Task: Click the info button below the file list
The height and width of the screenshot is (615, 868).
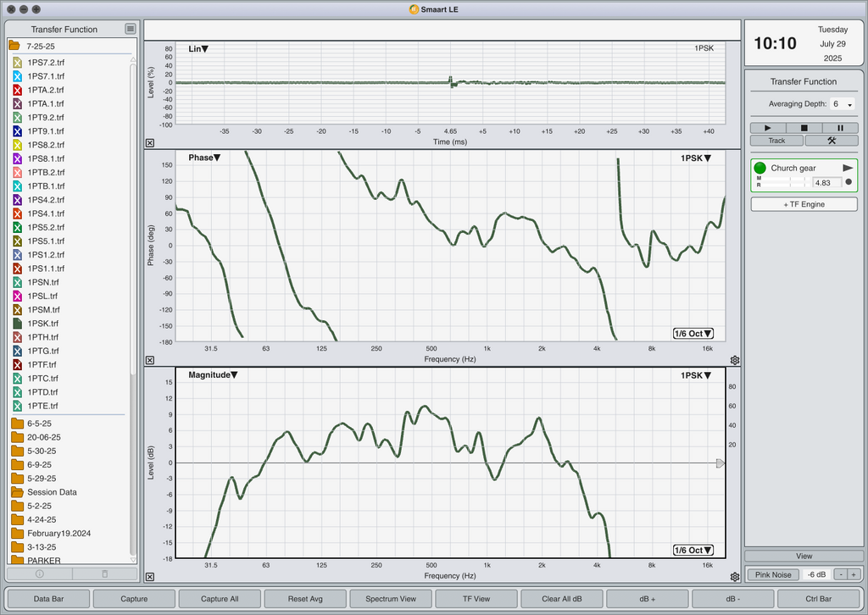Action: (39, 574)
